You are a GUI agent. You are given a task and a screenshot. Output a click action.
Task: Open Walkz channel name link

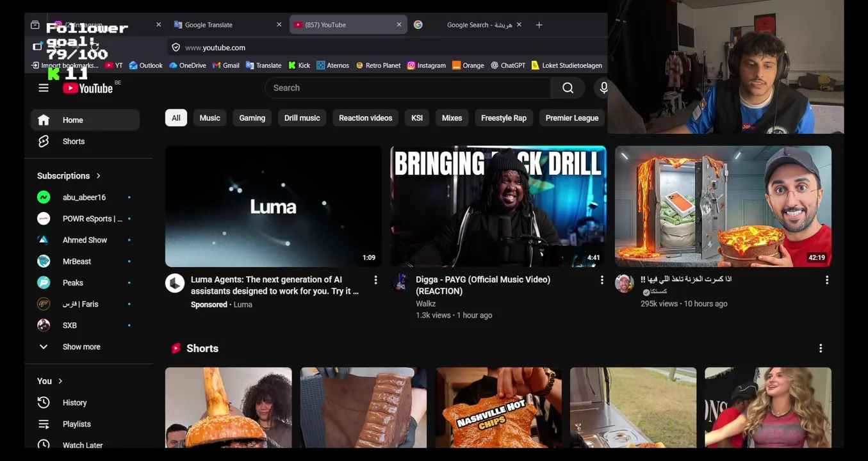point(425,304)
